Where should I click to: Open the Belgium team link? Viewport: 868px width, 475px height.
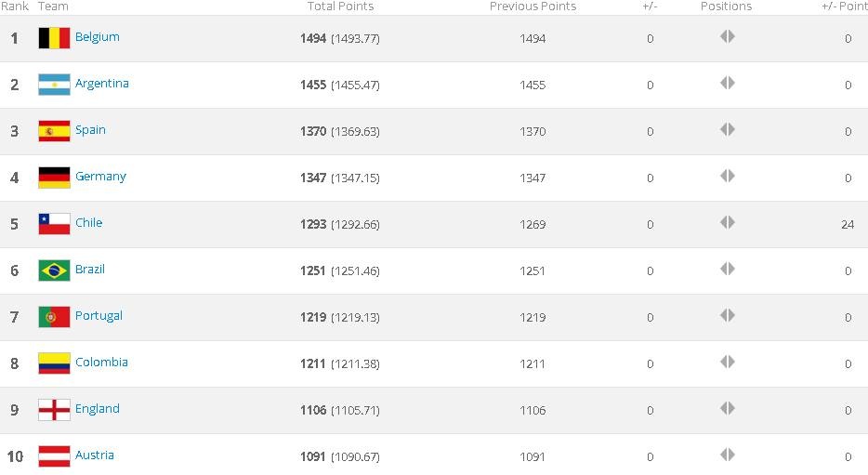pos(97,37)
